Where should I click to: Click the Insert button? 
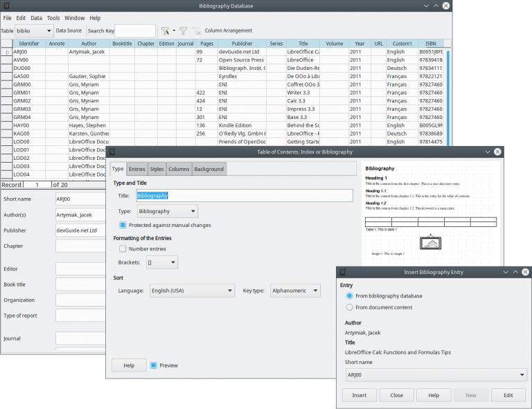pyautogui.click(x=359, y=395)
